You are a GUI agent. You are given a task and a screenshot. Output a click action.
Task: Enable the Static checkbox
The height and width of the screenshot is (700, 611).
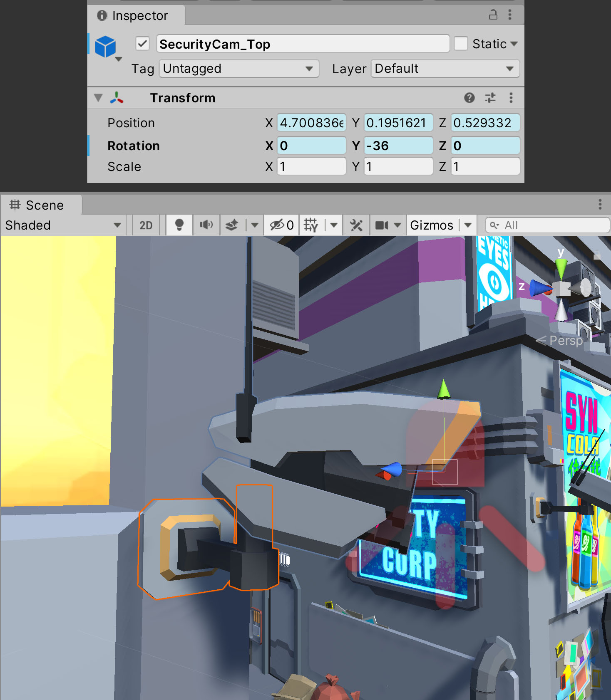tap(461, 44)
